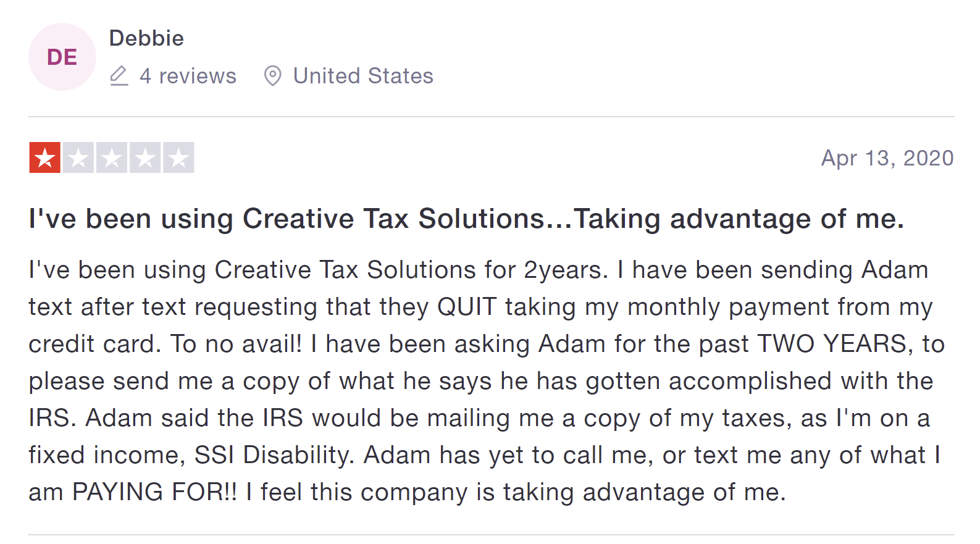Click the divider line under reviewer info
This screenshot has height=544, width=980.
coord(491,117)
